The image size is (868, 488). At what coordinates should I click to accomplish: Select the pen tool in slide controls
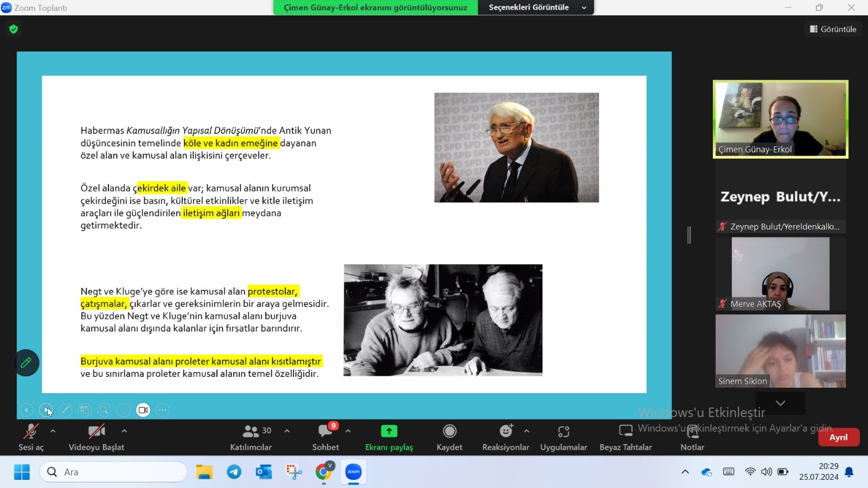65,410
